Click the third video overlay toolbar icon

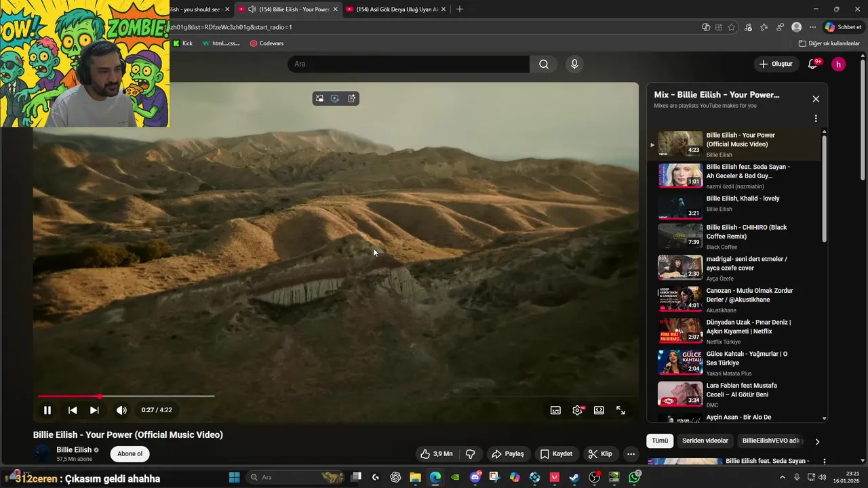click(352, 98)
